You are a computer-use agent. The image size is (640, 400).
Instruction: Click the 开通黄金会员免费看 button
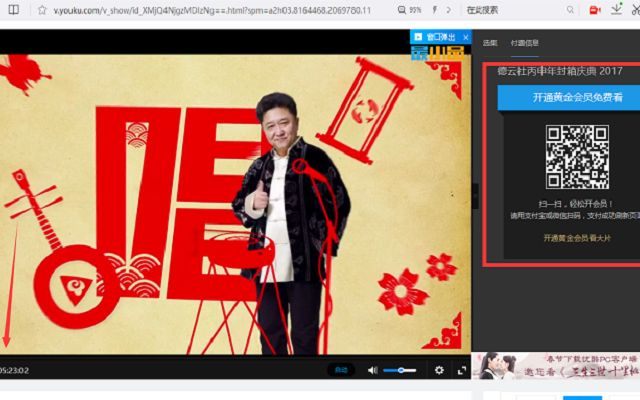(x=569, y=98)
